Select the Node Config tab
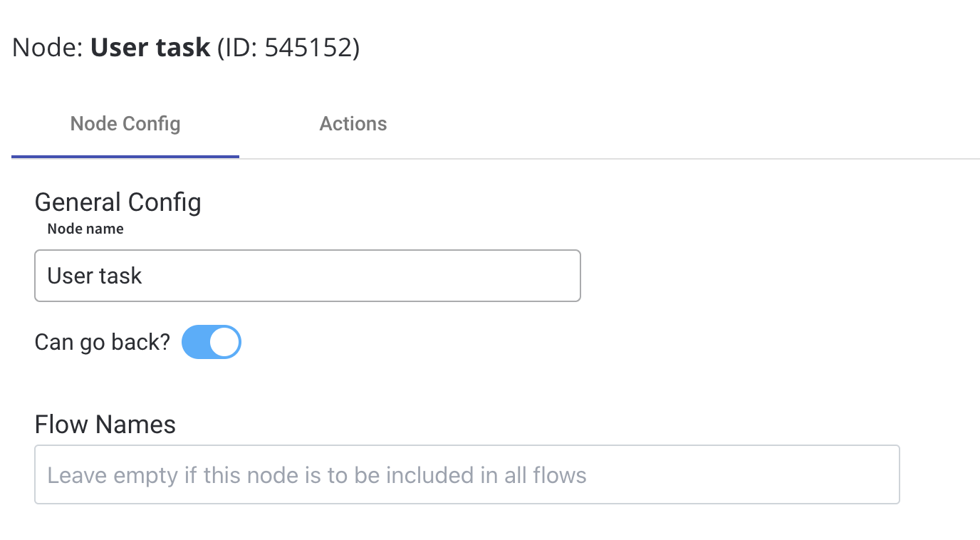The width and height of the screenshot is (980, 540). pos(125,124)
